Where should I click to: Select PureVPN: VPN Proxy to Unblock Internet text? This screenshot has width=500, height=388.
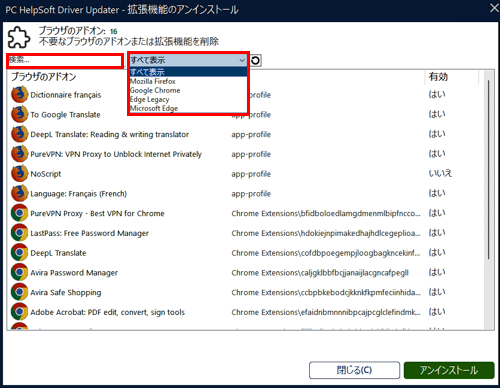[x=116, y=154]
